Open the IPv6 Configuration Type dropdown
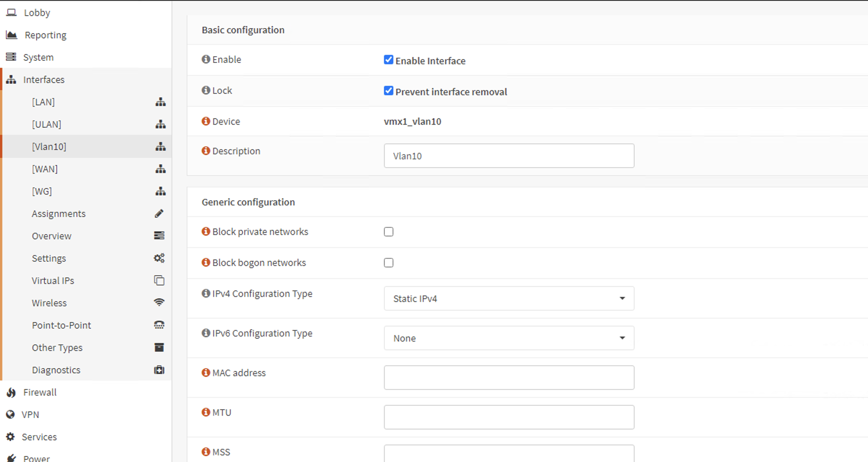The width and height of the screenshot is (868, 462). click(x=509, y=338)
